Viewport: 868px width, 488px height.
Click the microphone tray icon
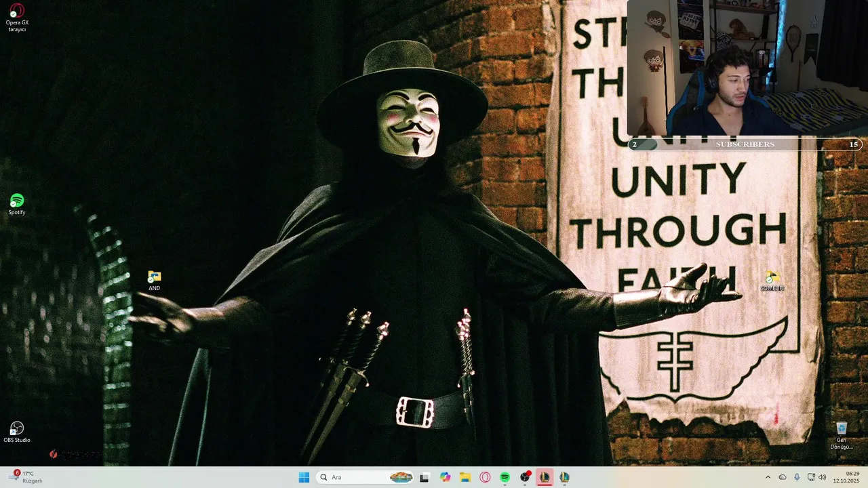coord(797,477)
